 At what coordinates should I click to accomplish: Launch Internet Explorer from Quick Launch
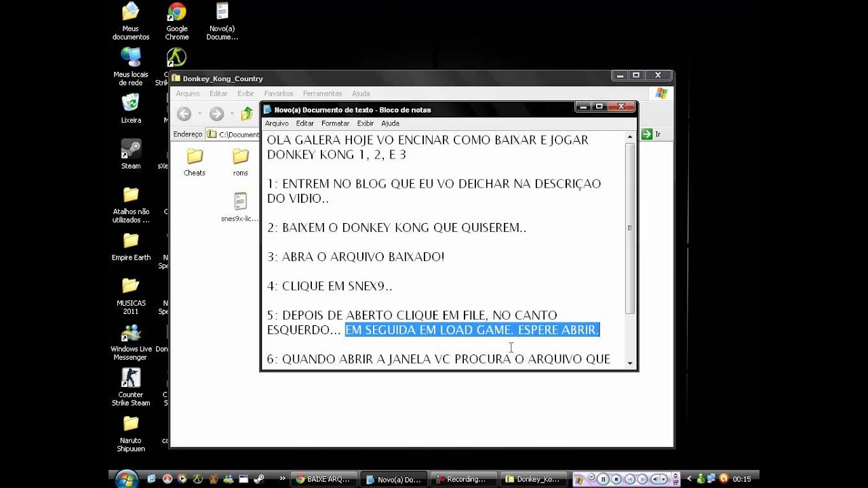pyautogui.click(x=152, y=479)
